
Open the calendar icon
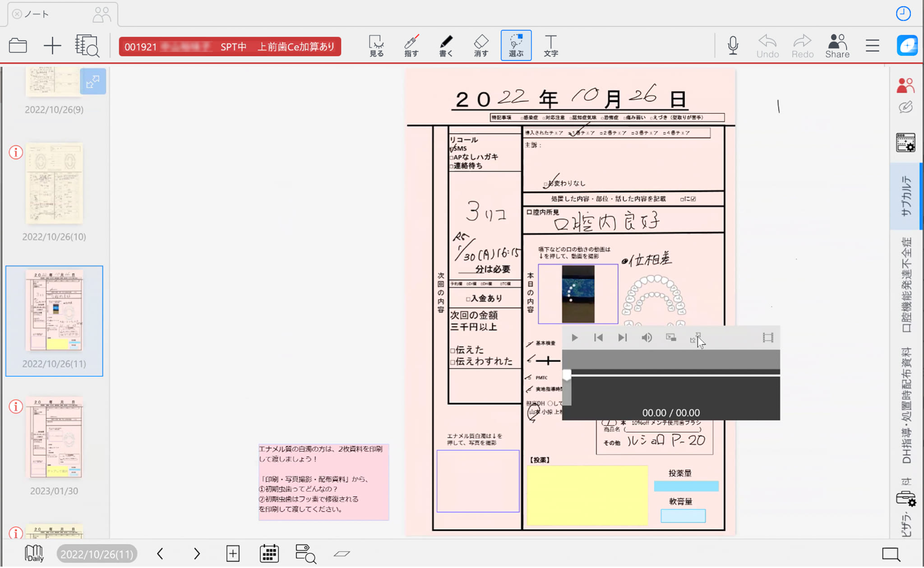[269, 554]
